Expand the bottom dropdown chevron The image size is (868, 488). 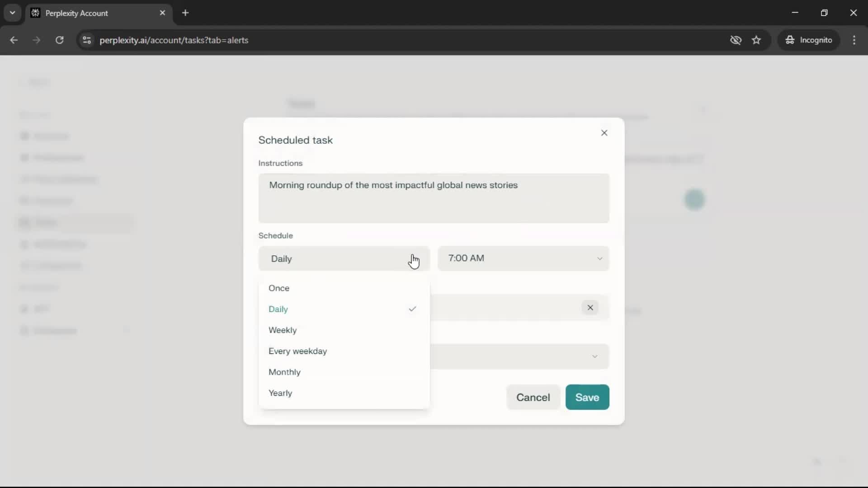click(x=594, y=357)
